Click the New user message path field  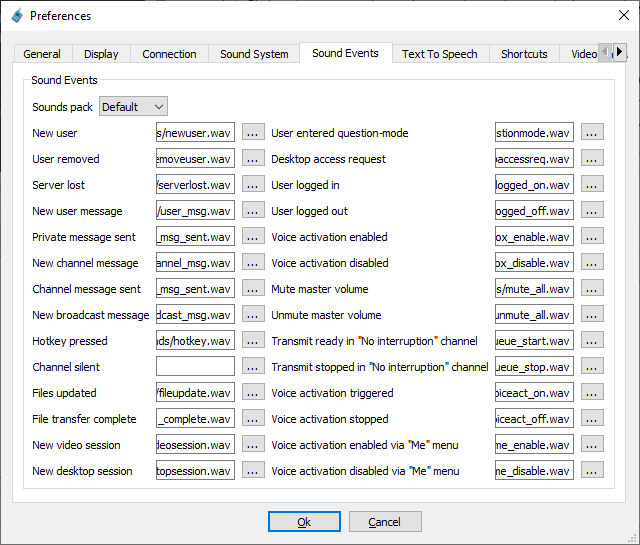(x=195, y=210)
